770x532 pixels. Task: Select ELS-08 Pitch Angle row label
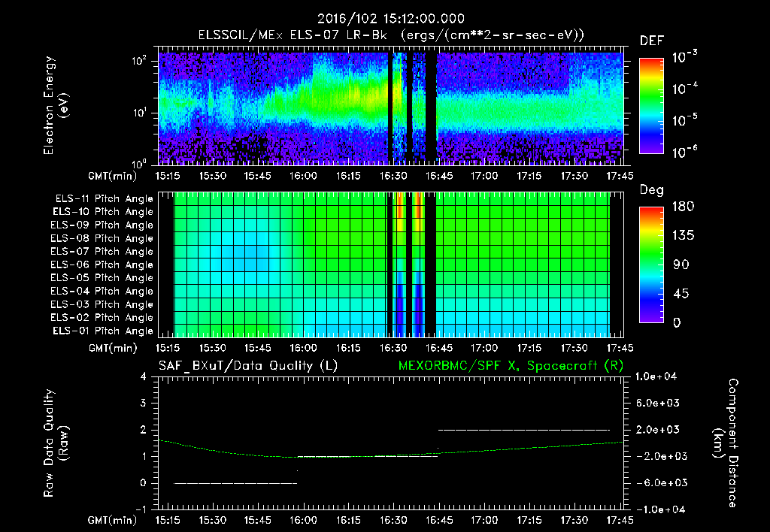click(x=102, y=238)
